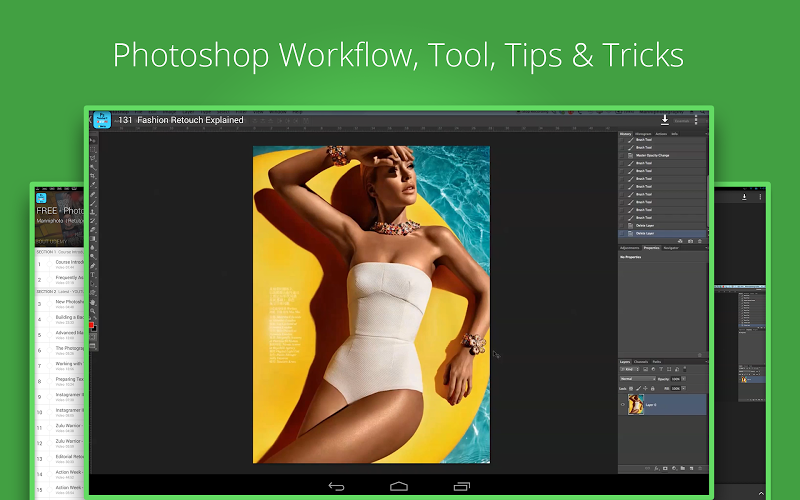Open the layer filter Kind dropdown

point(629,369)
